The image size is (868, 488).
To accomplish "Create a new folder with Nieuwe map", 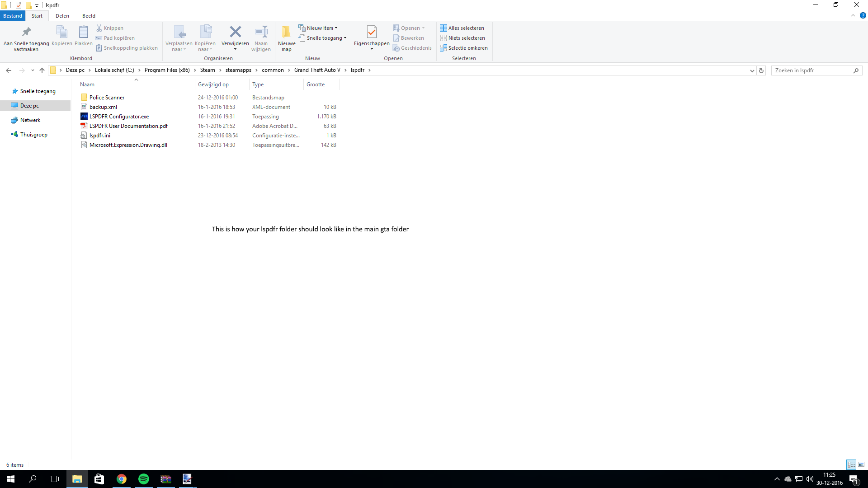I will point(287,38).
